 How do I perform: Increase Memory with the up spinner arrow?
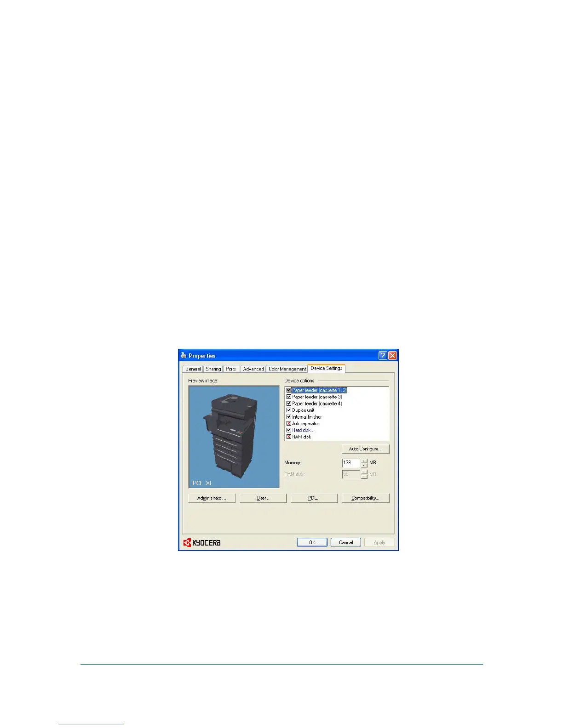(x=364, y=461)
